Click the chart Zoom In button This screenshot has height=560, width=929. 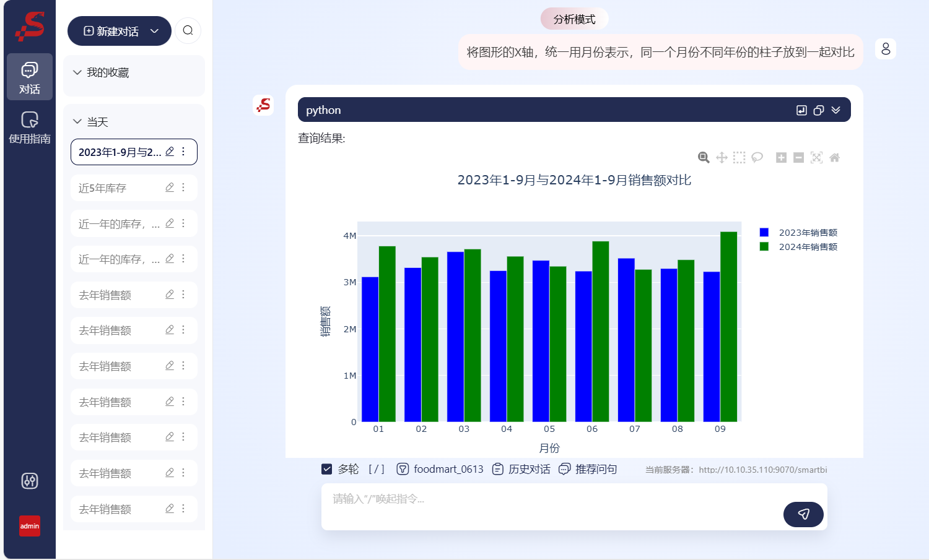782,157
